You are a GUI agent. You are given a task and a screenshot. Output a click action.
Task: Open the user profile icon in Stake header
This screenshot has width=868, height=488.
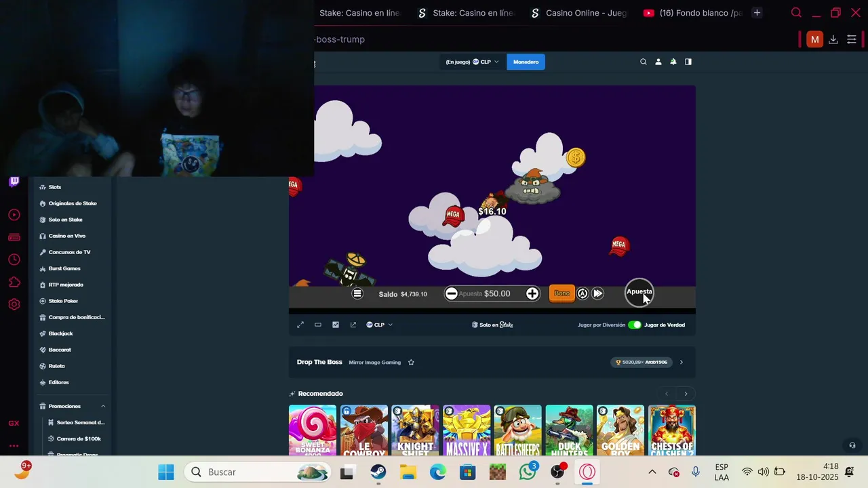(658, 62)
